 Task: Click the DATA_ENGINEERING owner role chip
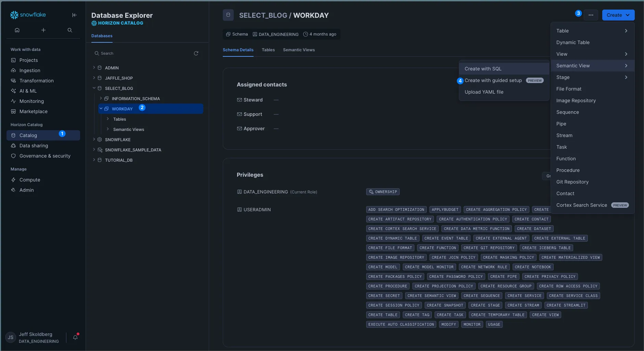[x=276, y=34]
